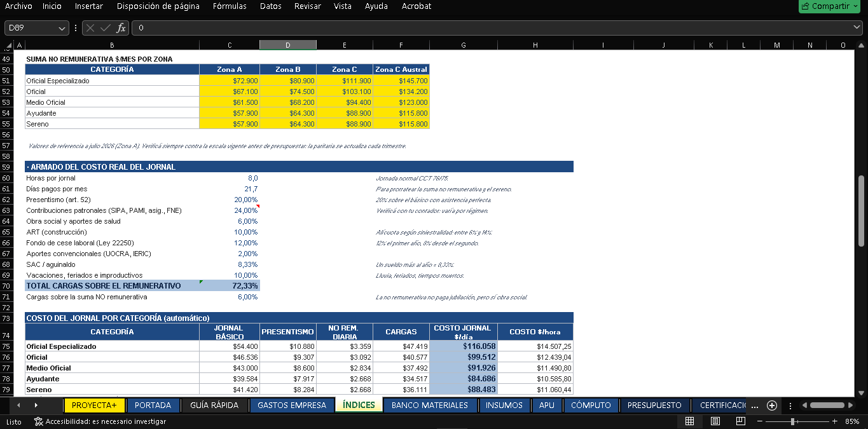Click the Insert Function fx icon
868x429 pixels.
coord(121,28)
